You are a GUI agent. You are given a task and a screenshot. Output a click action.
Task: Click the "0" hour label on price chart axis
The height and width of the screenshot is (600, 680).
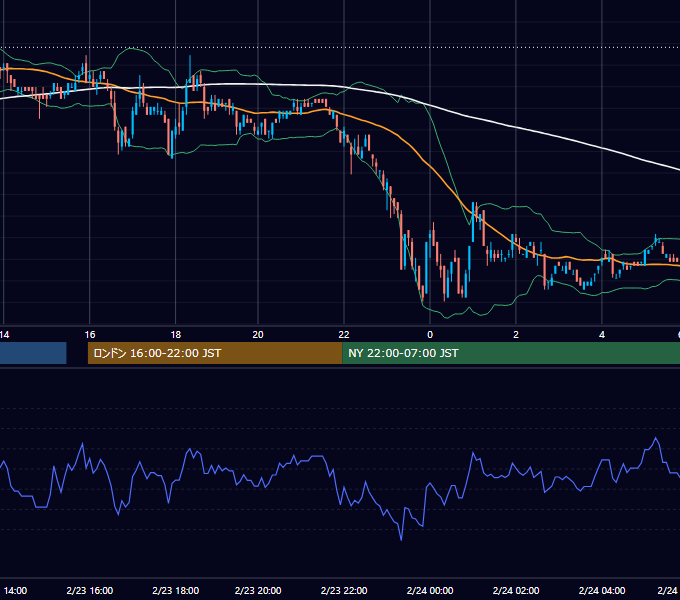pos(430,335)
